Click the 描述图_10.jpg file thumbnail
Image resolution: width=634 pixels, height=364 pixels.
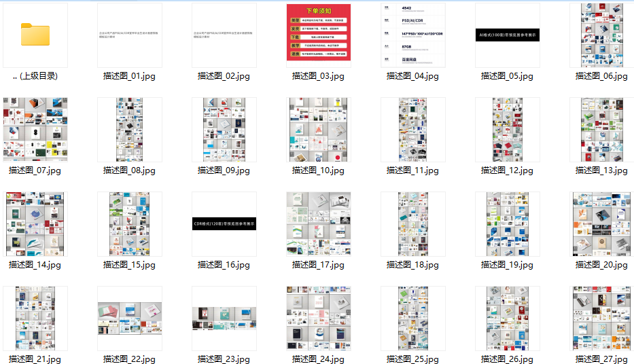(x=319, y=130)
